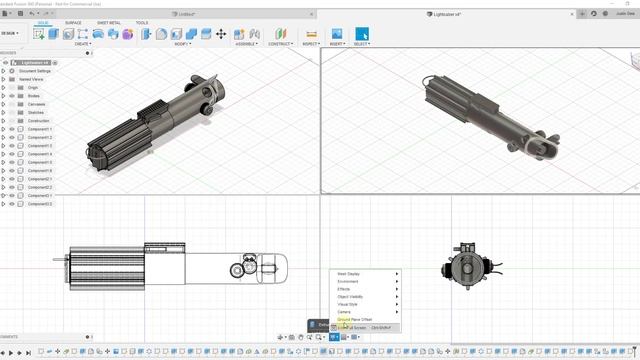Switch to the Tools tab

142,23
